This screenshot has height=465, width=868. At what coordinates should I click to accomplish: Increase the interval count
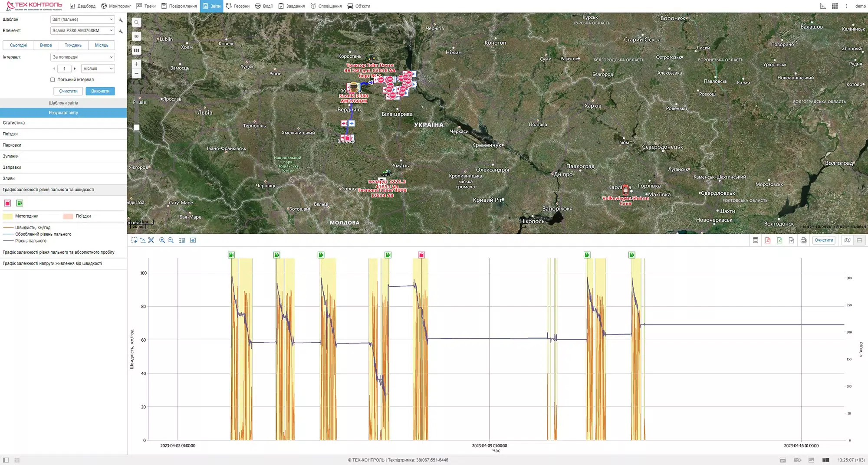click(x=75, y=69)
